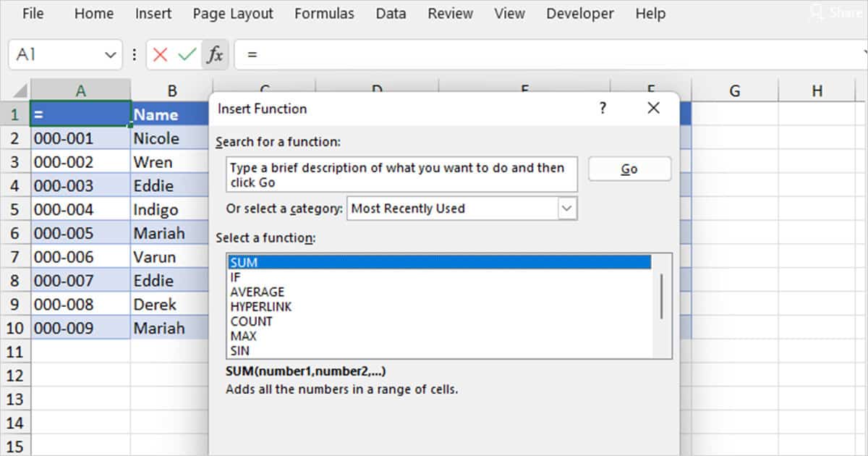Viewport: 868px width, 456px height.
Task: Click the Help question mark in dialog
Action: pos(603,109)
